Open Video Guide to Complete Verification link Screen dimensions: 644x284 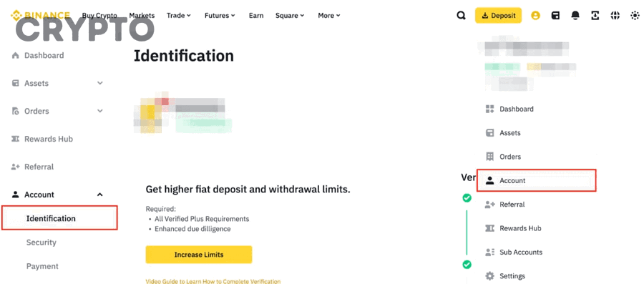point(213,281)
